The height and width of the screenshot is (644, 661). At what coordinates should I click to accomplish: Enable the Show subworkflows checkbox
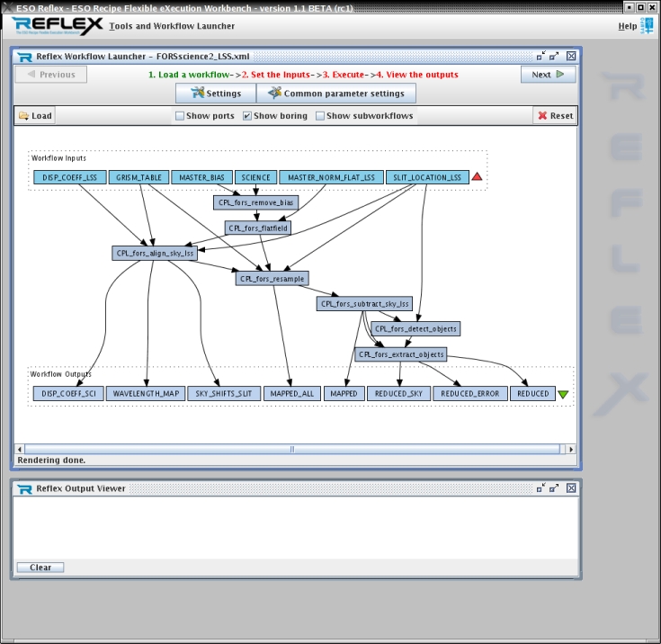pyautogui.click(x=320, y=115)
